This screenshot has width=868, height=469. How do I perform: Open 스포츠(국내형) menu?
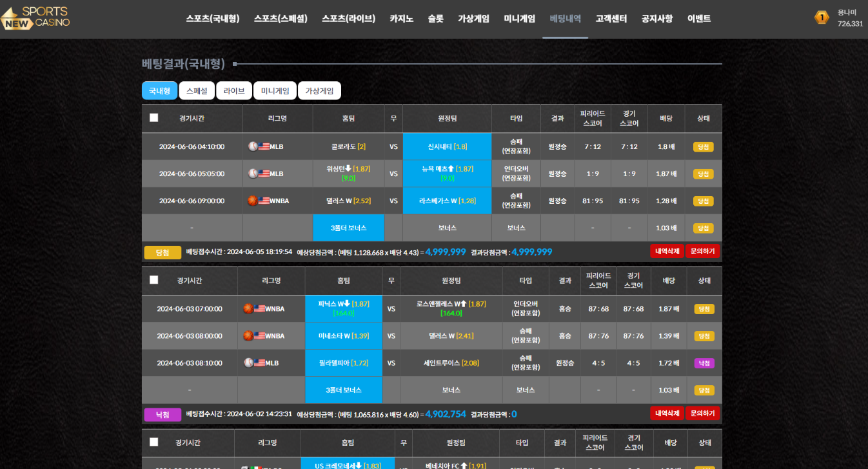coord(213,19)
